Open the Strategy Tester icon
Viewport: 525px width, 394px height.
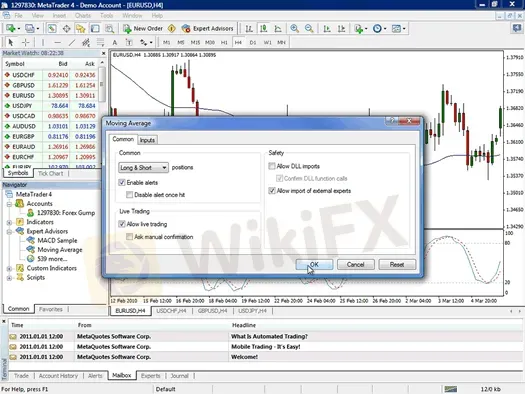109,28
